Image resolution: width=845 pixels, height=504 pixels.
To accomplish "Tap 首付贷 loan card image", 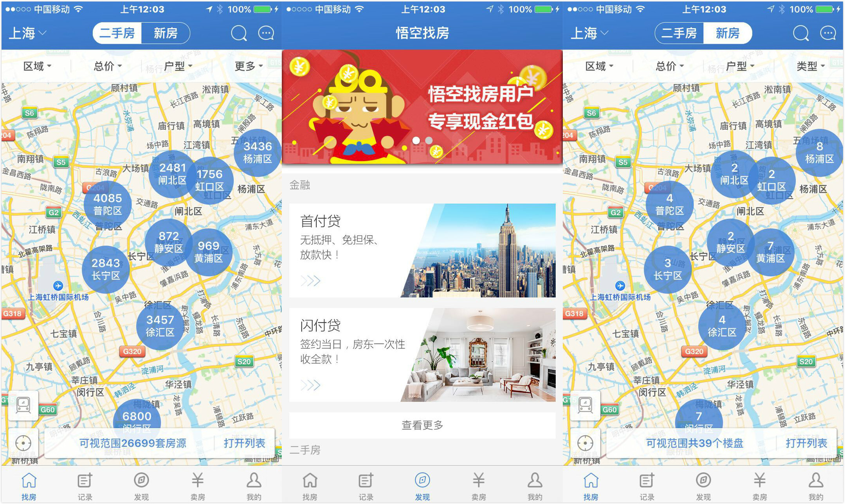I will pyautogui.click(x=492, y=249).
